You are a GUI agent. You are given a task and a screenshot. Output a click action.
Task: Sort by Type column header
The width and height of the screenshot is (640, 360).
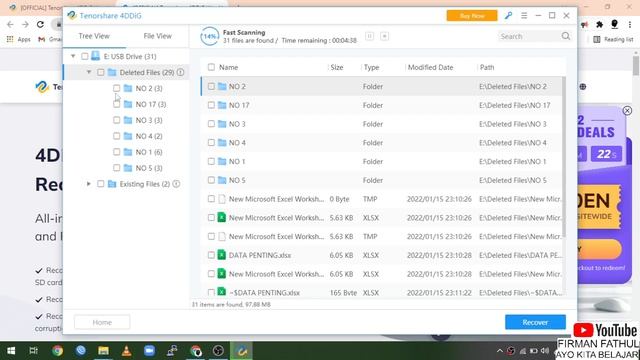371,67
